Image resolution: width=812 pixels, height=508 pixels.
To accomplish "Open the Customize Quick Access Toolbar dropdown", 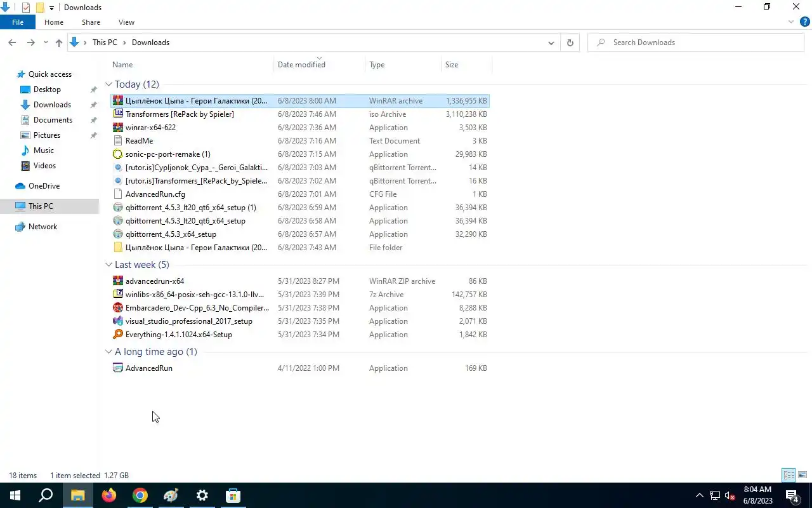I will [x=51, y=8].
